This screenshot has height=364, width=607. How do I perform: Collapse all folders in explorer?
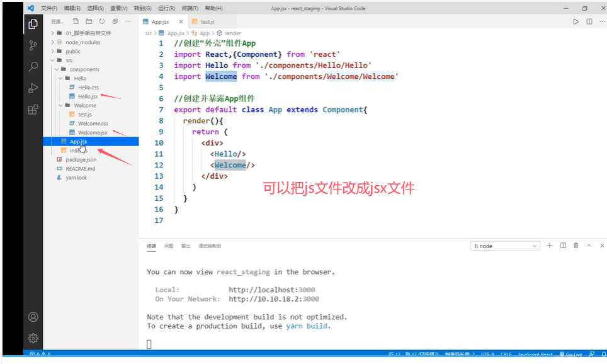(x=115, y=21)
